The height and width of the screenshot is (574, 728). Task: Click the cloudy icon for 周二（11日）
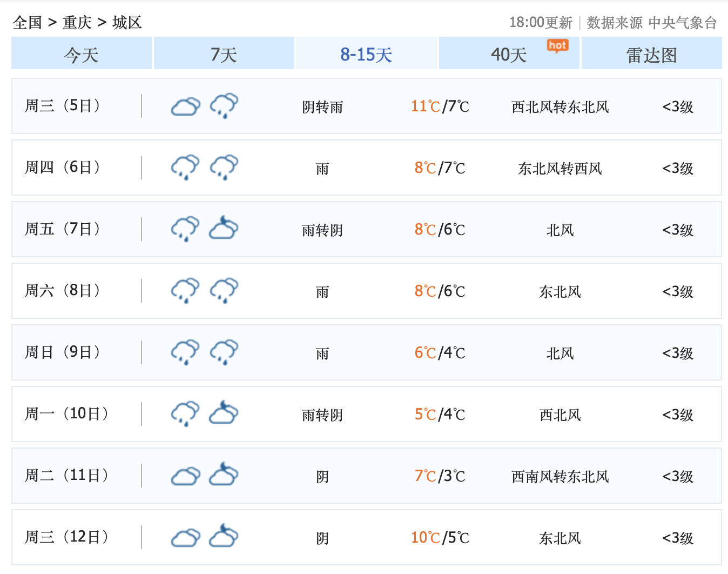pyautogui.click(x=185, y=475)
